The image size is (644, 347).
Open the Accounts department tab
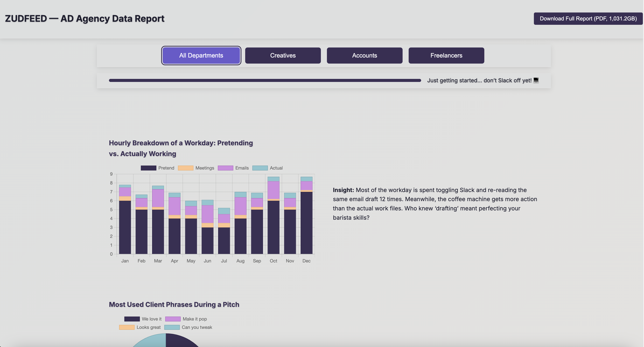pos(365,55)
